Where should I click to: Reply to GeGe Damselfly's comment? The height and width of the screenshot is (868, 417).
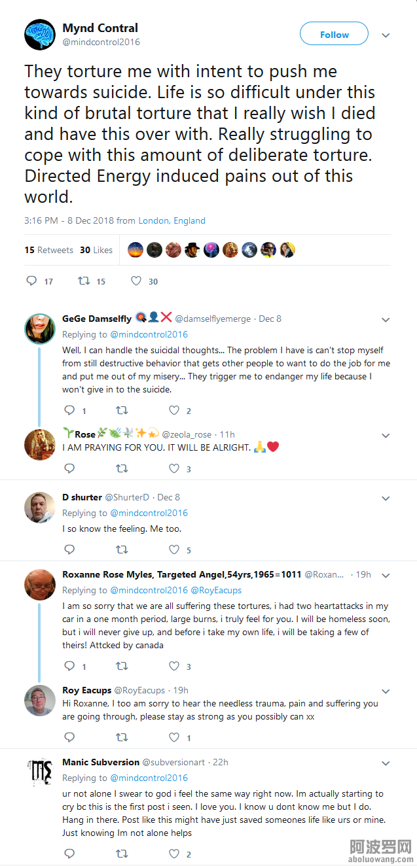click(69, 411)
